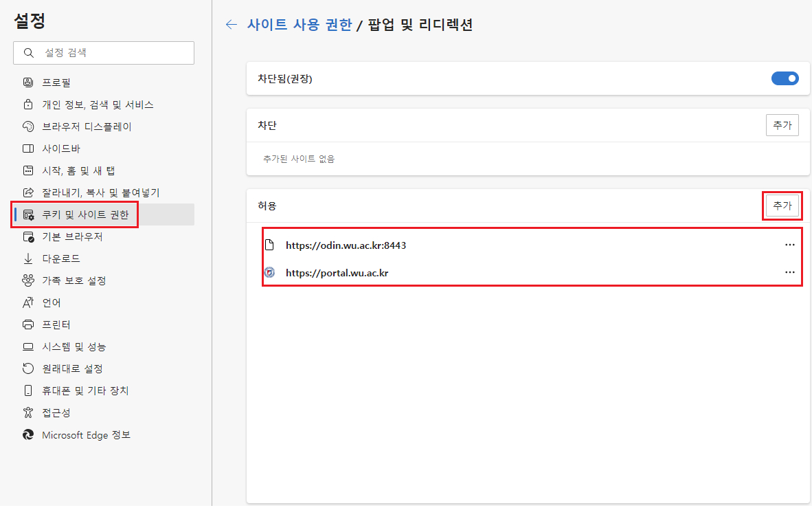The height and width of the screenshot is (508, 812).
Task: Click the 프로필 icon in sidebar
Action: pyautogui.click(x=28, y=82)
